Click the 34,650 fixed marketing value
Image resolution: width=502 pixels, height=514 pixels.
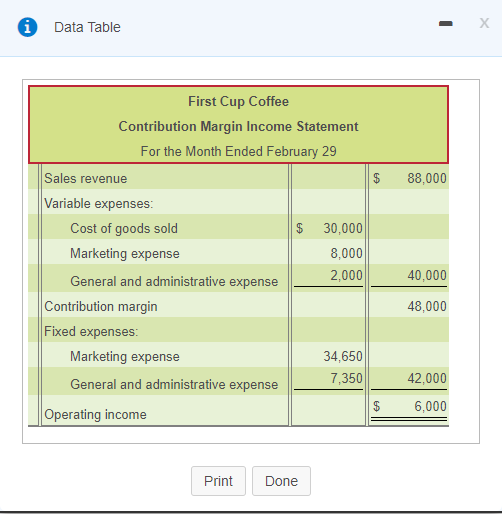(343, 356)
